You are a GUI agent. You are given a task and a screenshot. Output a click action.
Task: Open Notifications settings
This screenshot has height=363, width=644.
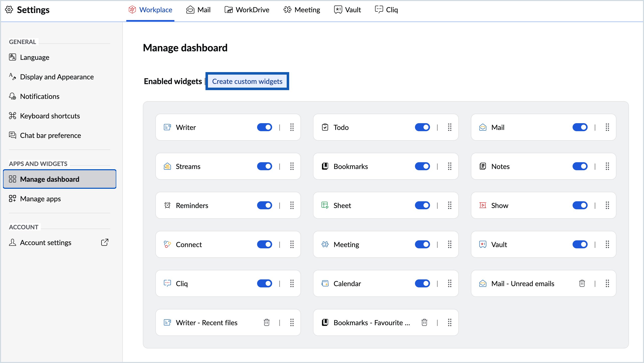[60, 96]
